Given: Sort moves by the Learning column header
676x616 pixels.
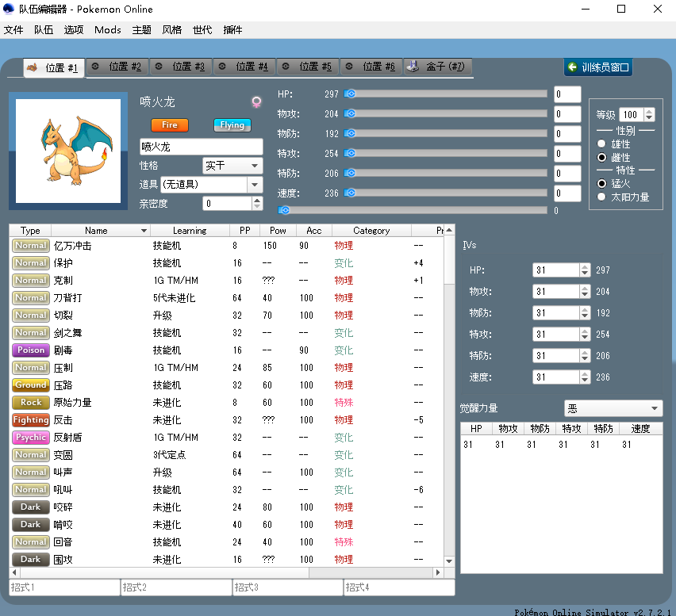Looking at the screenshot, I should pos(190,231).
